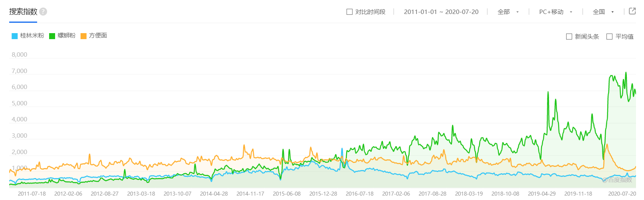Select the 搜索指数 tab
Image resolution: width=644 pixels, height=200 pixels.
click(x=23, y=12)
